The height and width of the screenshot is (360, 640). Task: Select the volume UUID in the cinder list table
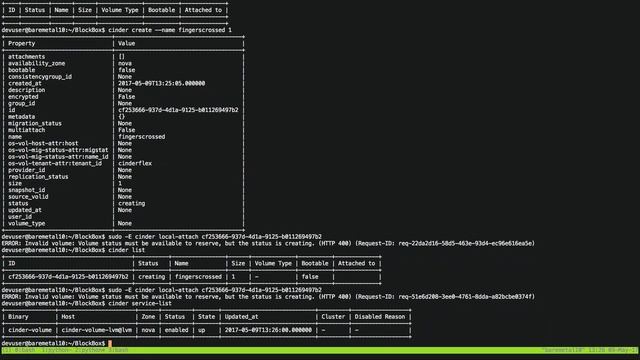(68, 277)
